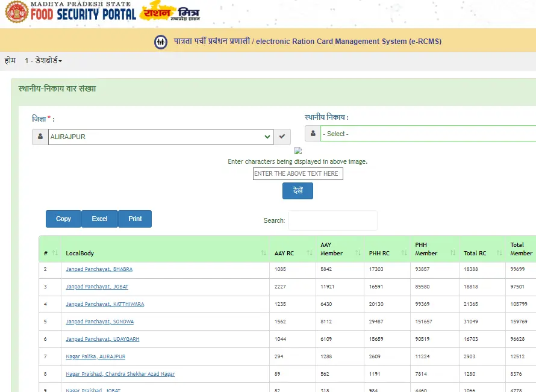The height and width of the screenshot is (392, 536).
Task: Click the user icon beside the जिला selector
Action: click(x=39, y=137)
